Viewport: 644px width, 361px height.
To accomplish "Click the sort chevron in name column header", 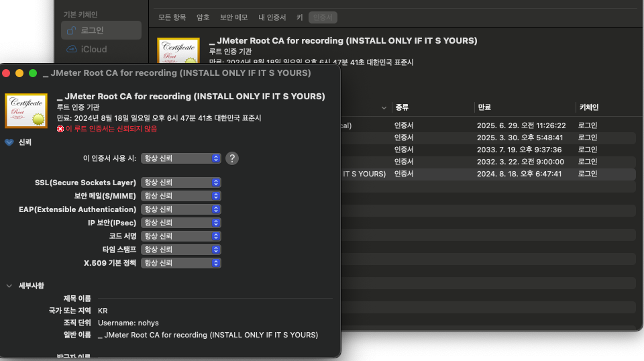I will [384, 108].
